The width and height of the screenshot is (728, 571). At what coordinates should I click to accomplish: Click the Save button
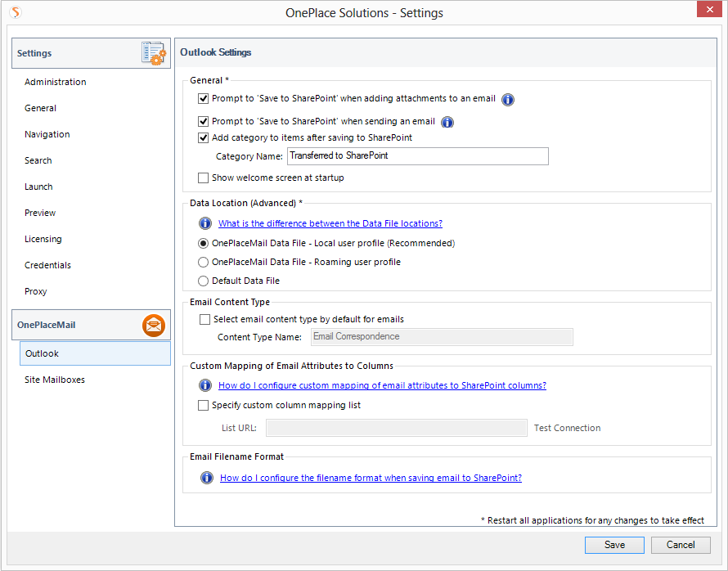pos(613,545)
